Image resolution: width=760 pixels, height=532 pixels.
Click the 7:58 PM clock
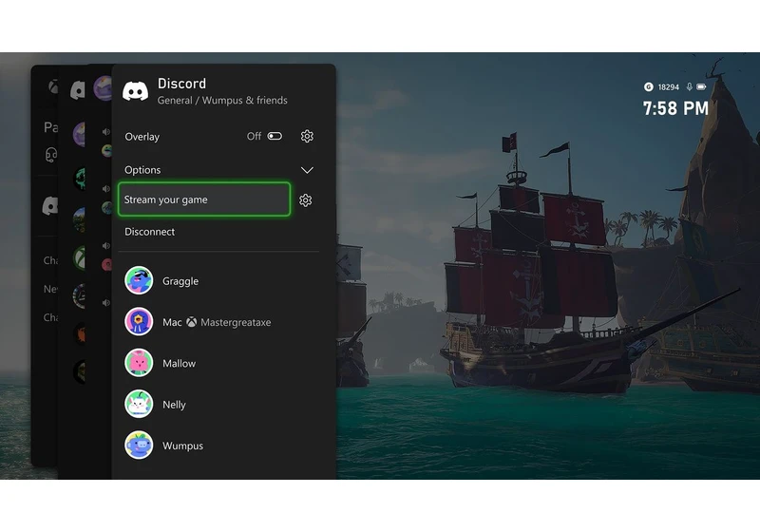pyautogui.click(x=675, y=108)
